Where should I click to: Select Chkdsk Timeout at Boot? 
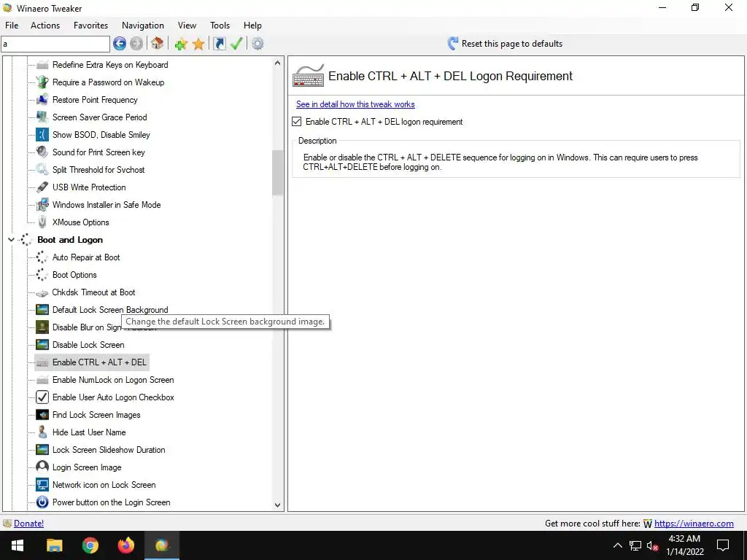tap(93, 292)
